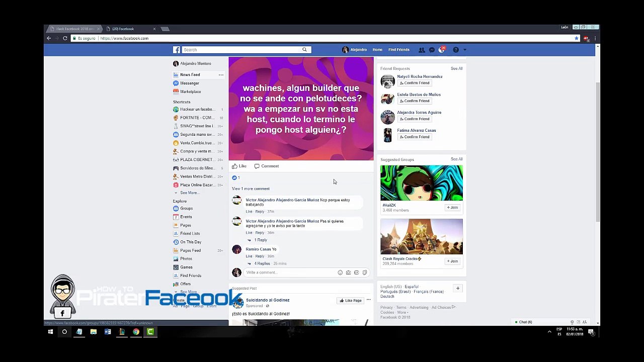This screenshot has height=362, width=644.
Task: Open the Messenger icon in the top bar
Action: [x=432, y=50]
